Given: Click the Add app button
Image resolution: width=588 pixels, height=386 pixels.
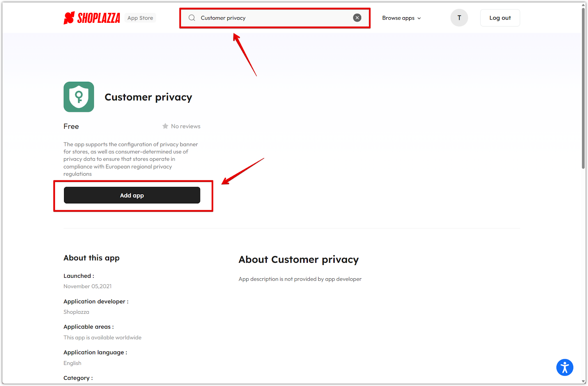Looking at the screenshot, I should (132, 195).
